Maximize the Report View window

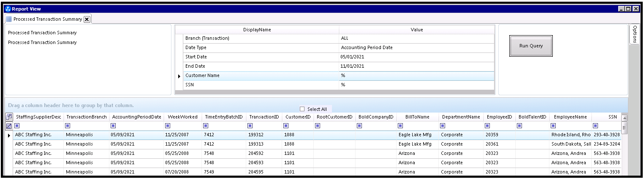coord(628,9)
